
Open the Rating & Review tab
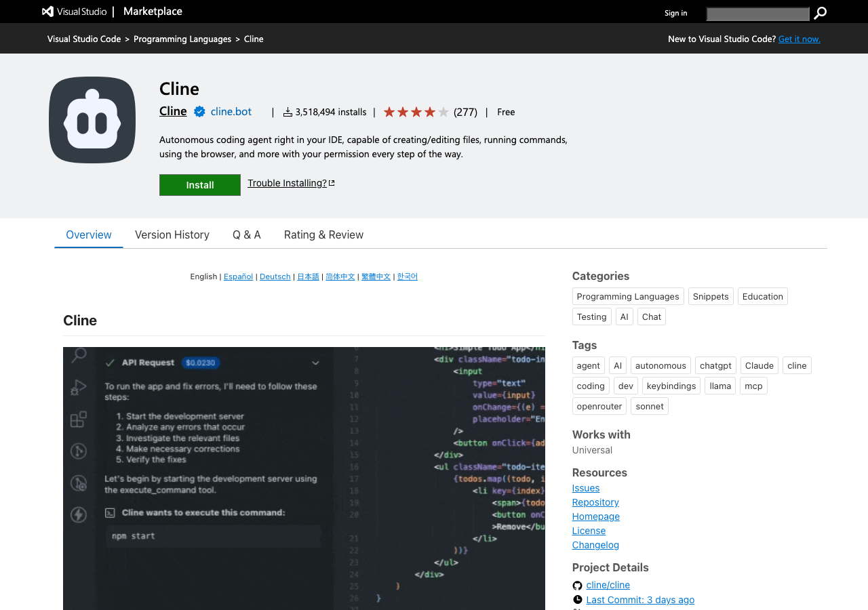323,235
